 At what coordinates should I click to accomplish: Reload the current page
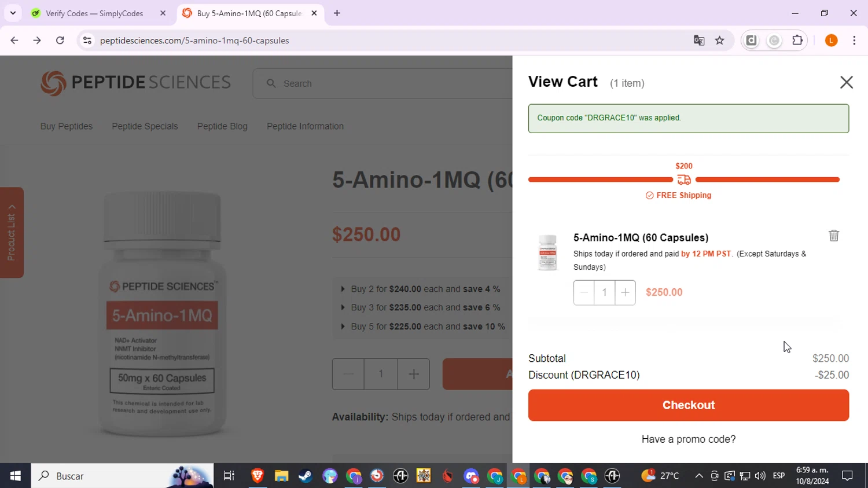coord(60,41)
